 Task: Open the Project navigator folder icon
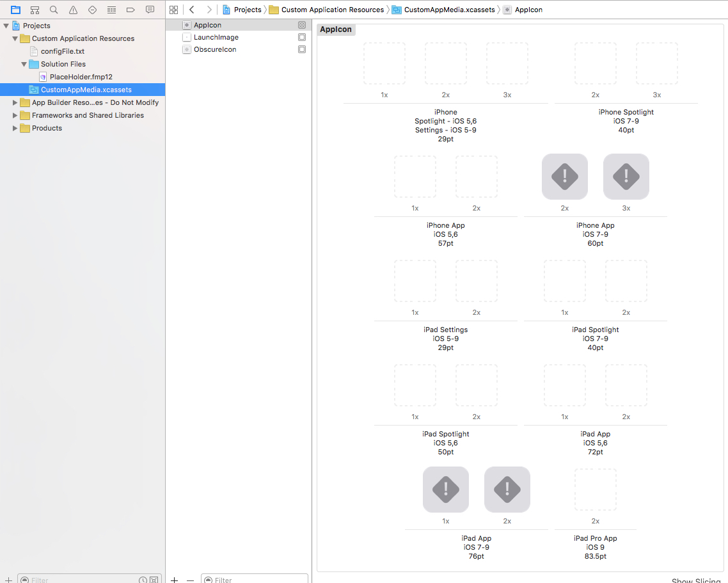(15, 10)
